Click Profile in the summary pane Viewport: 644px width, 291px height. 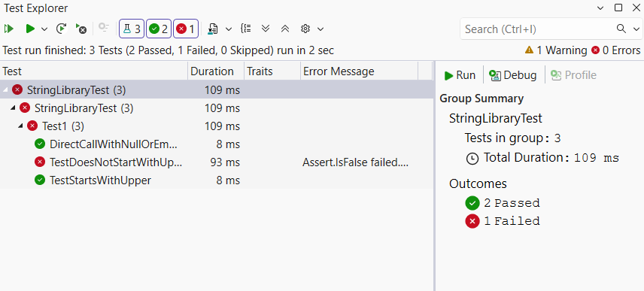point(573,75)
